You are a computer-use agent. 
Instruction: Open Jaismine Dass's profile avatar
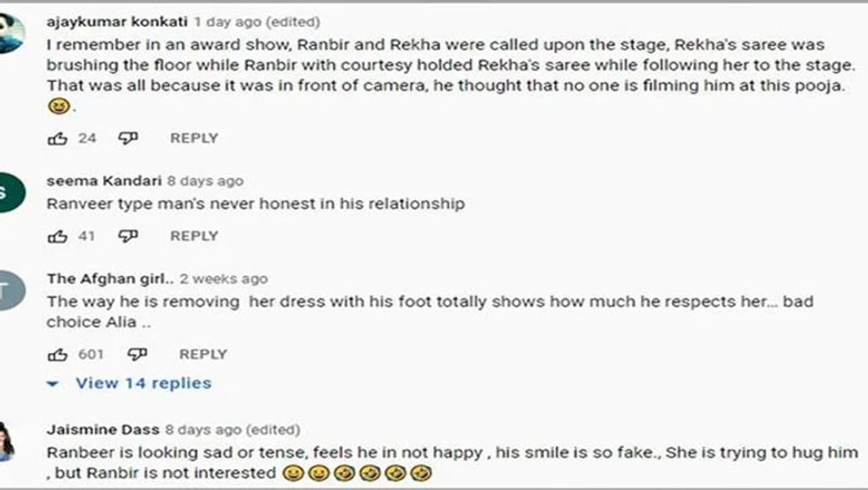pyautogui.click(x=5, y=441)
